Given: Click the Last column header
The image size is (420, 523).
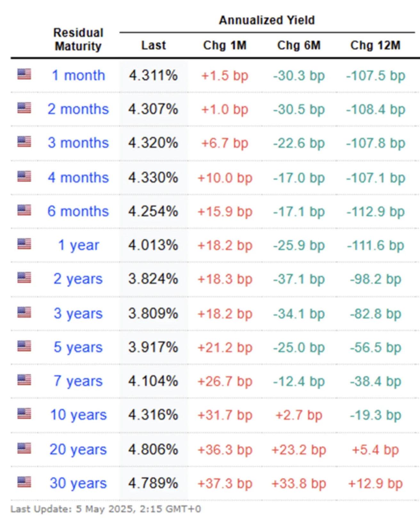Looking at the screenshot, I should (x=154, y=46).
